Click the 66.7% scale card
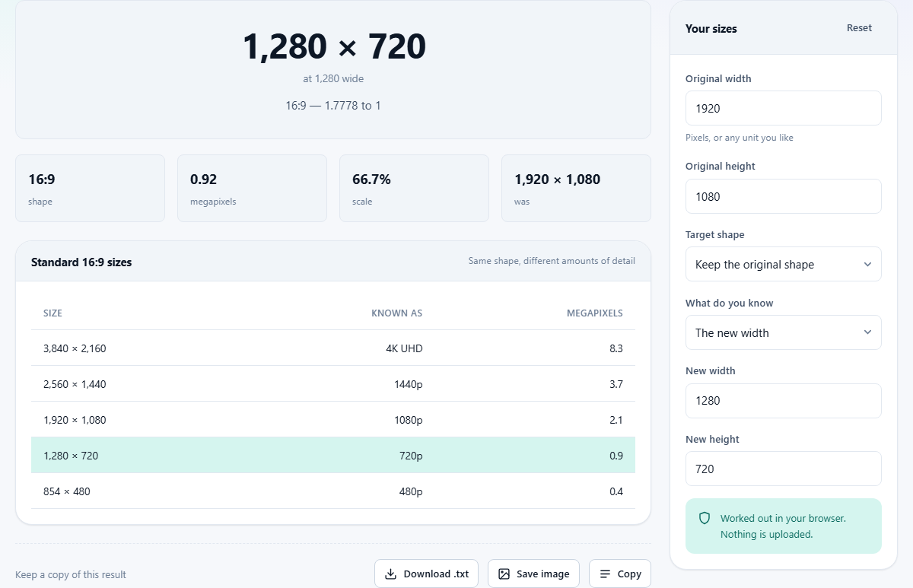Image resolution: width=913 pixels, height=588 pixels. pos(414,189)
